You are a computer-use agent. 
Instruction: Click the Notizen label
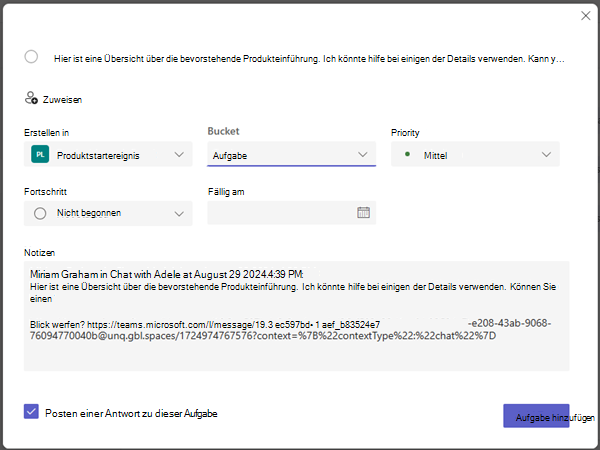[x=39, y=253]
